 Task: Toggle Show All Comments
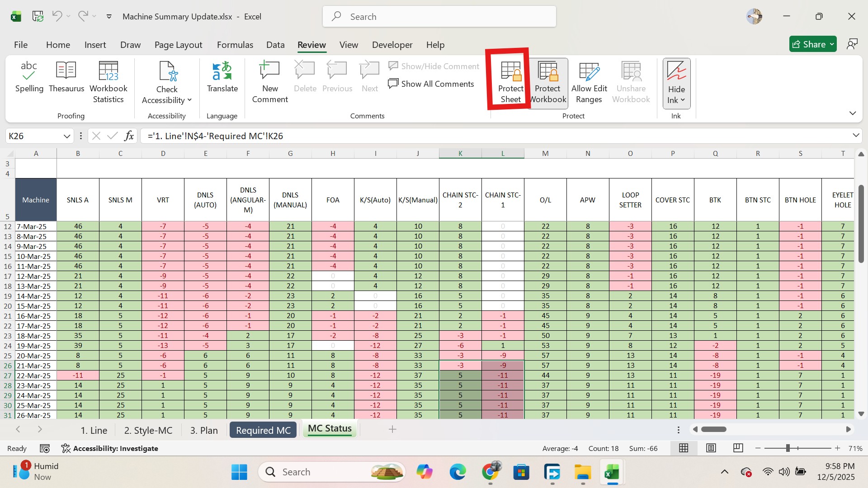[431, 84]
